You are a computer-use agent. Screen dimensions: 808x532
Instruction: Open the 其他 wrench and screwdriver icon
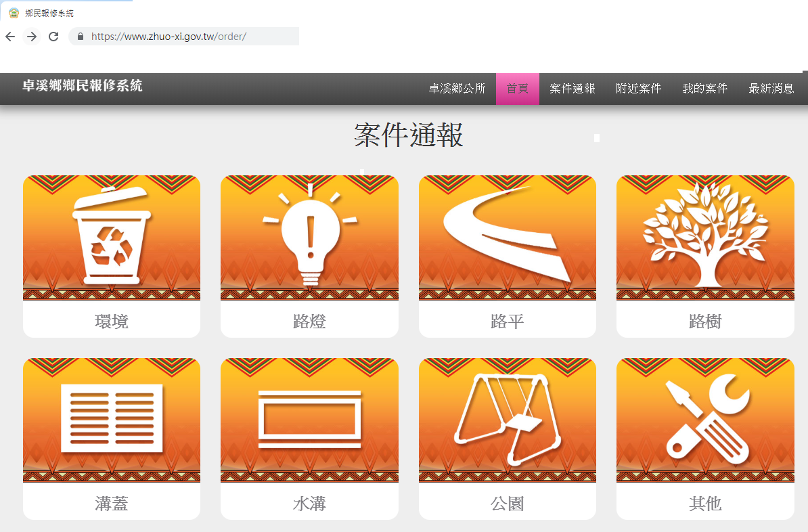[708, 419]
